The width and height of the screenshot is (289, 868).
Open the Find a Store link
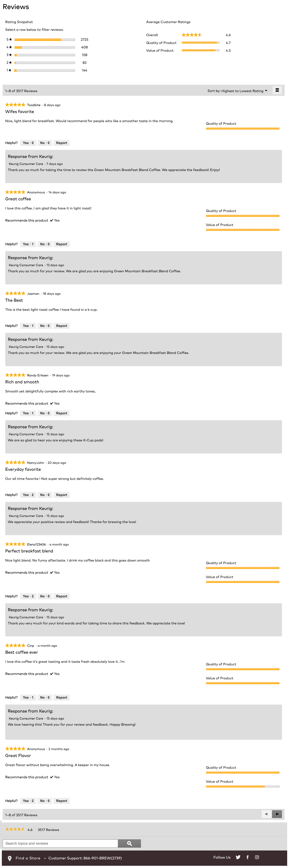point(28,858)
